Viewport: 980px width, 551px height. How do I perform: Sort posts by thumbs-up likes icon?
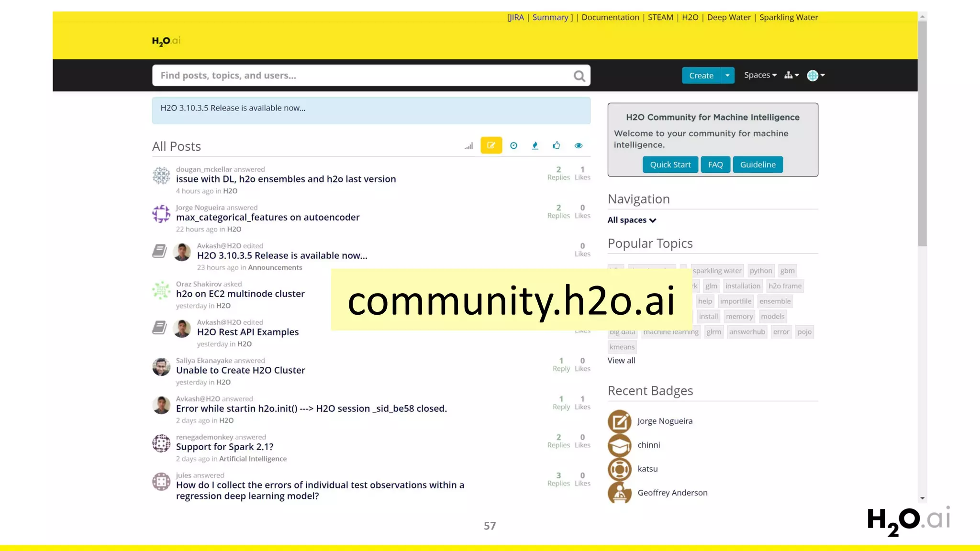pyautogui.click(x=556, y=145)
